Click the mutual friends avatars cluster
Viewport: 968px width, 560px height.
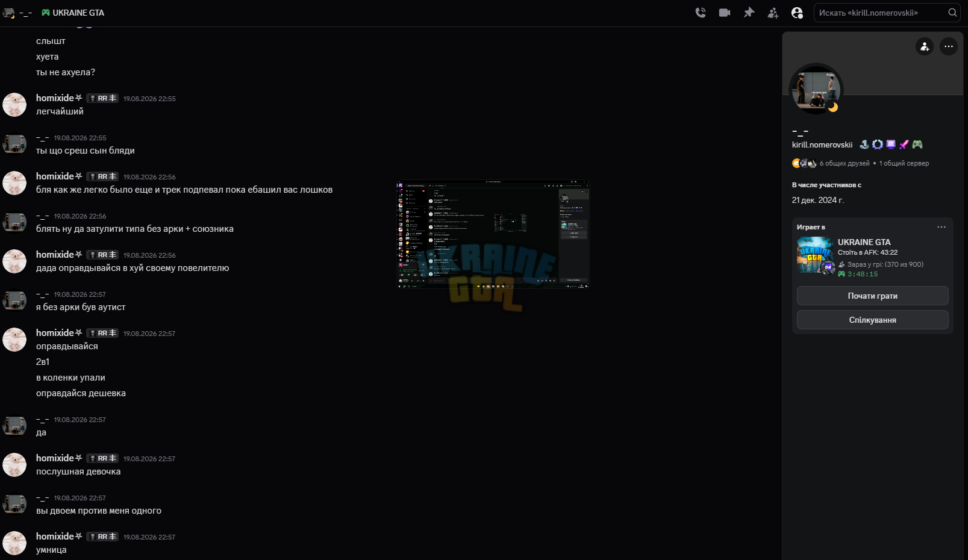[x=804, y=163]
